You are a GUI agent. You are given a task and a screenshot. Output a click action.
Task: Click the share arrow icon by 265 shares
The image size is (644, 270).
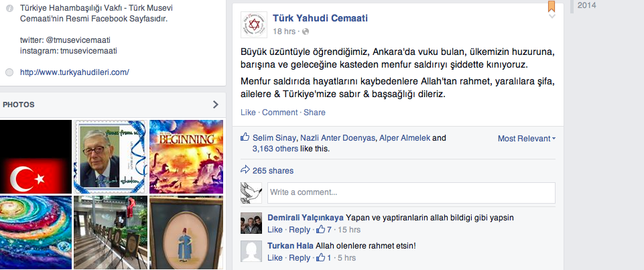tap(245, 170)
